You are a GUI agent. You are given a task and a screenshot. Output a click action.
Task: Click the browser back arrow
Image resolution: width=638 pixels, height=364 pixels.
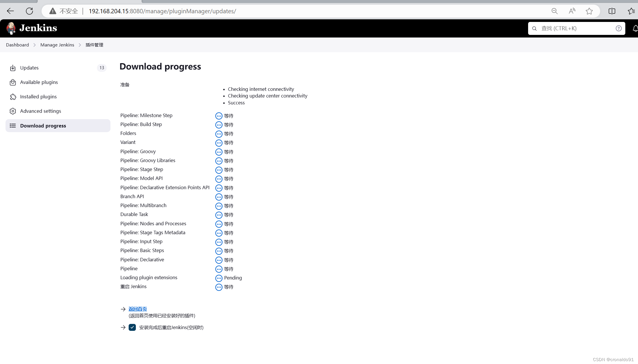tap(10, 11)
